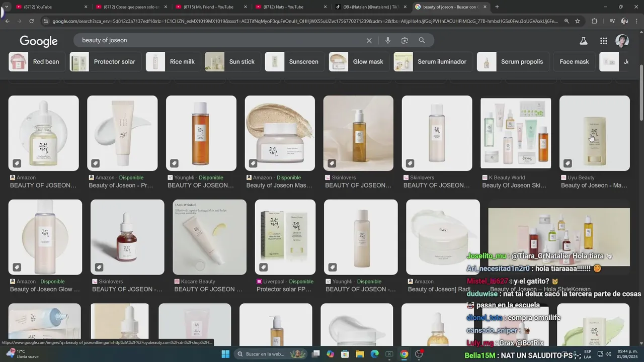Filter images by Sunscreen

pos(294,62)
